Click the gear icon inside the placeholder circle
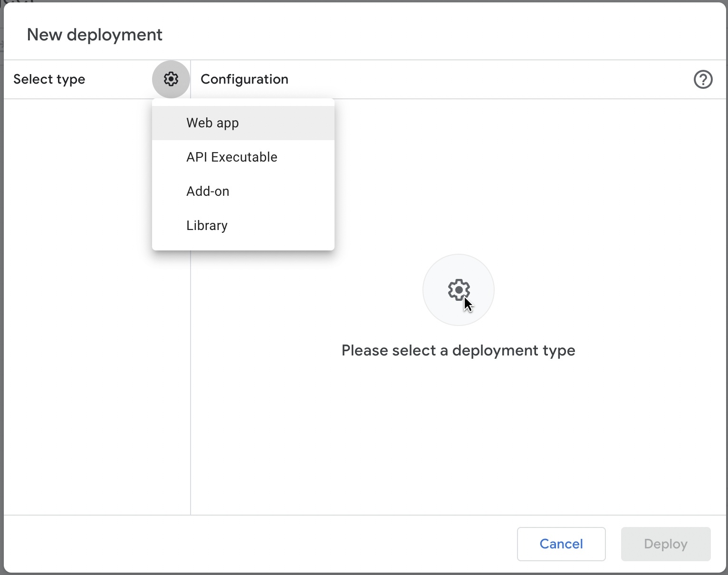This screenshot has height=575, width=728. click(x=458, y=289)
